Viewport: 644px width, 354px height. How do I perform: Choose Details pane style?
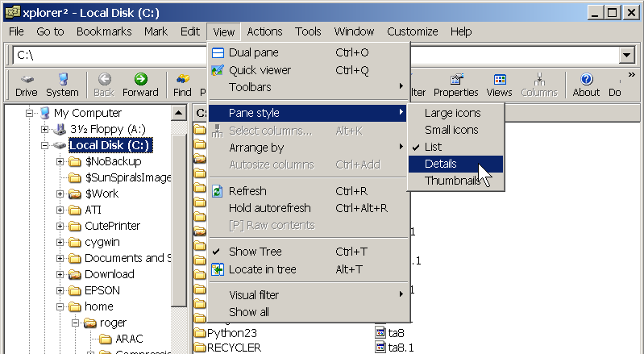click(440, 164)
